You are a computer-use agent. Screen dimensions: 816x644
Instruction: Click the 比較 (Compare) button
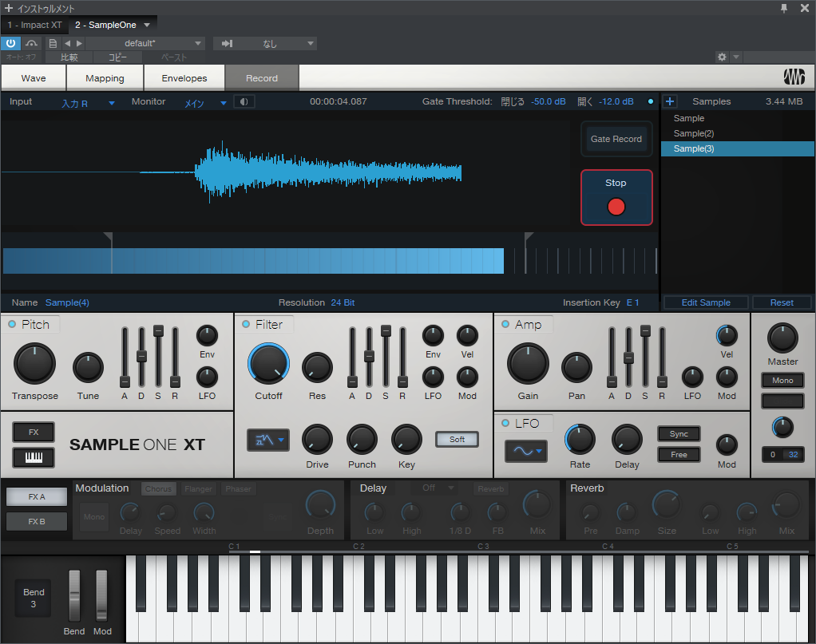(69, 57)
